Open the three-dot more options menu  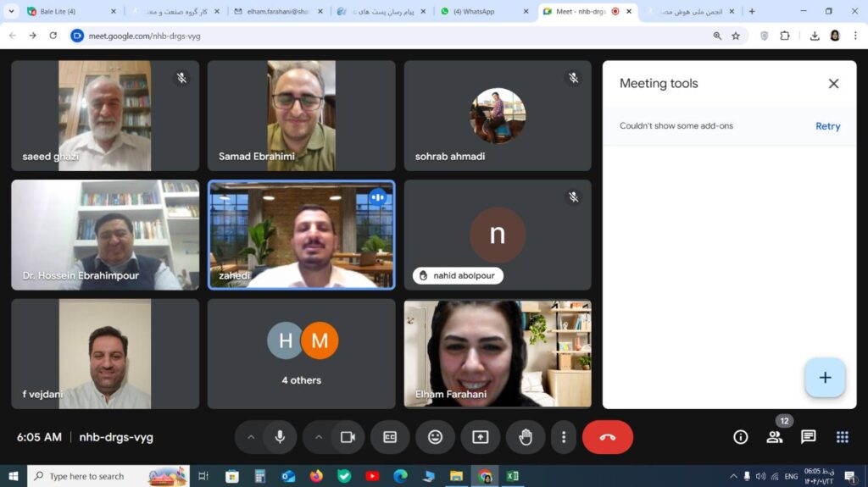click(564, 437)
